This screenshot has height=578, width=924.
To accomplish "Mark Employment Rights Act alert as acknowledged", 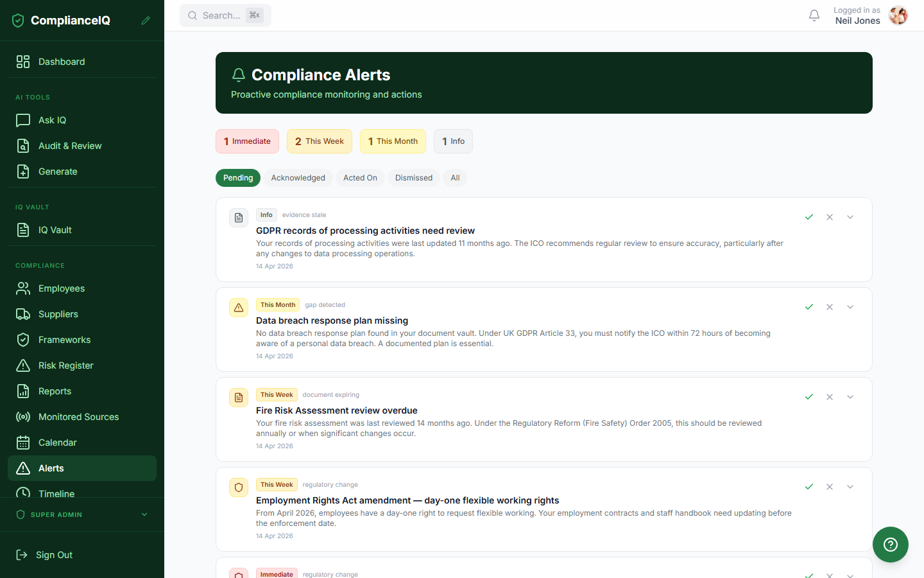I will pyautogui.click(x=809, y=487).
